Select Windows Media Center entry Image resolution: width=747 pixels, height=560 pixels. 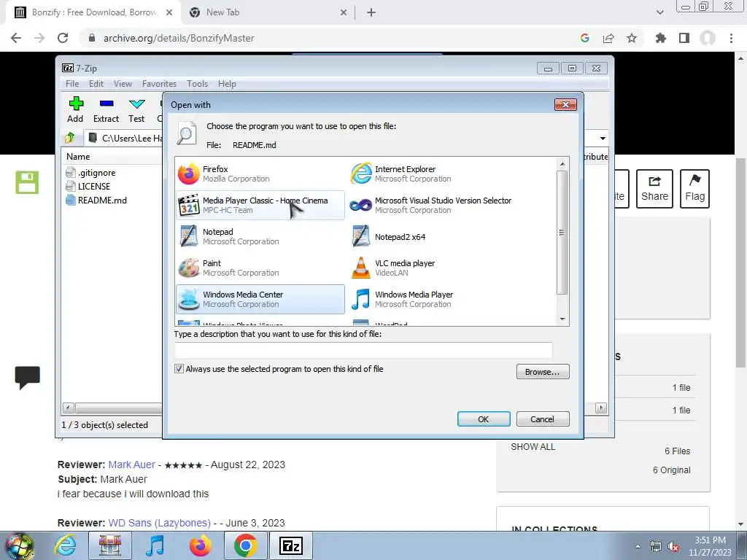[x=260, y=300]
